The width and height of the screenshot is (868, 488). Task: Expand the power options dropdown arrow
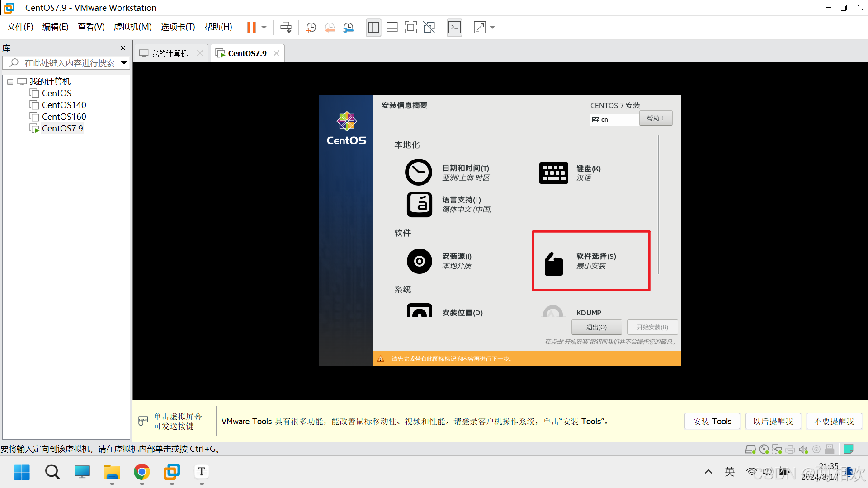click(x=264, y=28)
